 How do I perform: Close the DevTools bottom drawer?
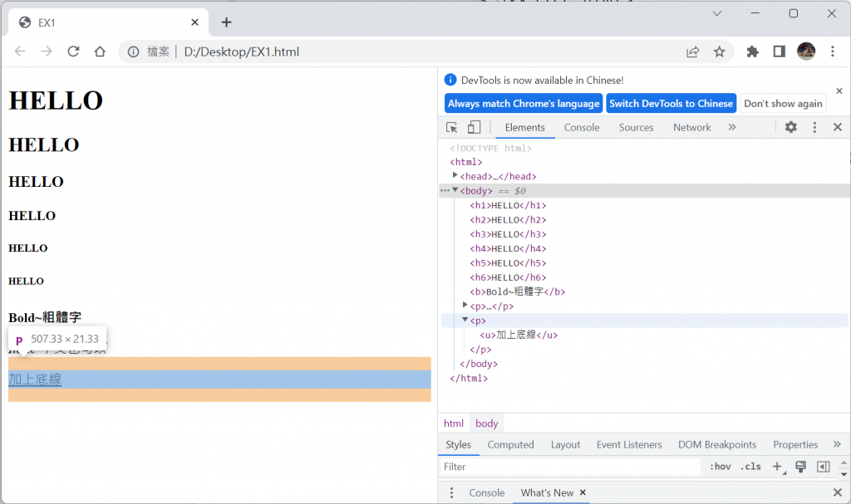pyautogui.click(x=838, y=492)
